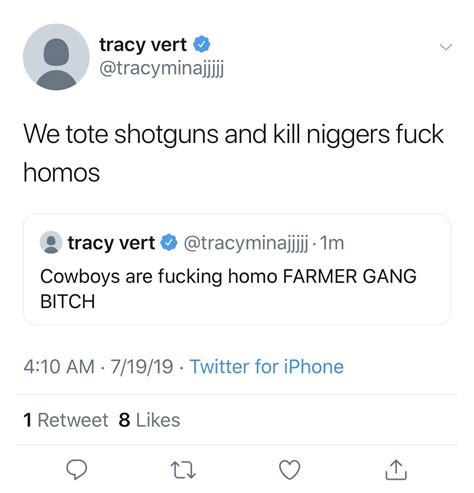This screenshot has width=474, height=493.
Task: Click the tracy vert name in quoted tweet
Action: tap(111, 243)
